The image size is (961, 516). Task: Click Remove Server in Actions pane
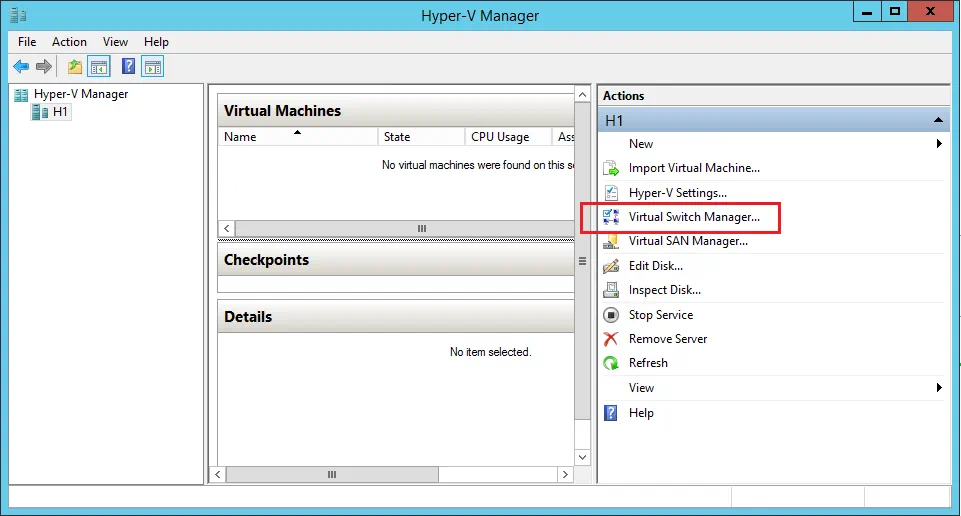667,339
